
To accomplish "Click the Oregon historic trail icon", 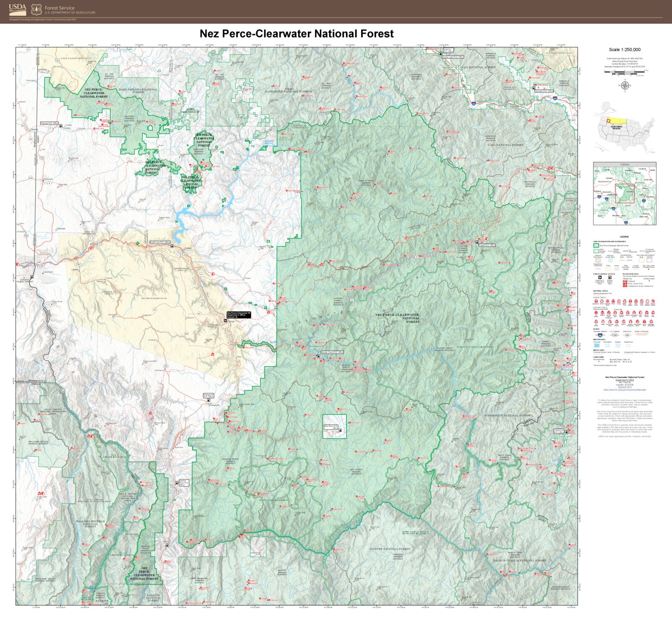I will pos(603,321).
